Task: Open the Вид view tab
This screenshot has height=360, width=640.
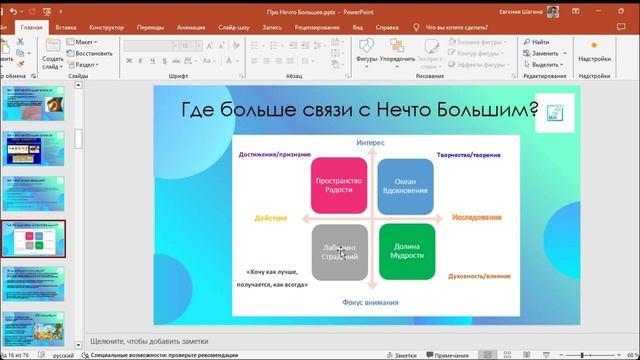Action: 358,27
